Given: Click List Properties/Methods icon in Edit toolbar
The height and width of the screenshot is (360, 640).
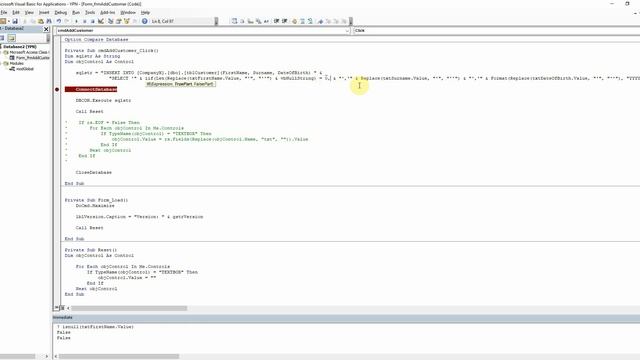Looking at the screenshot, I should pos(234,21).
